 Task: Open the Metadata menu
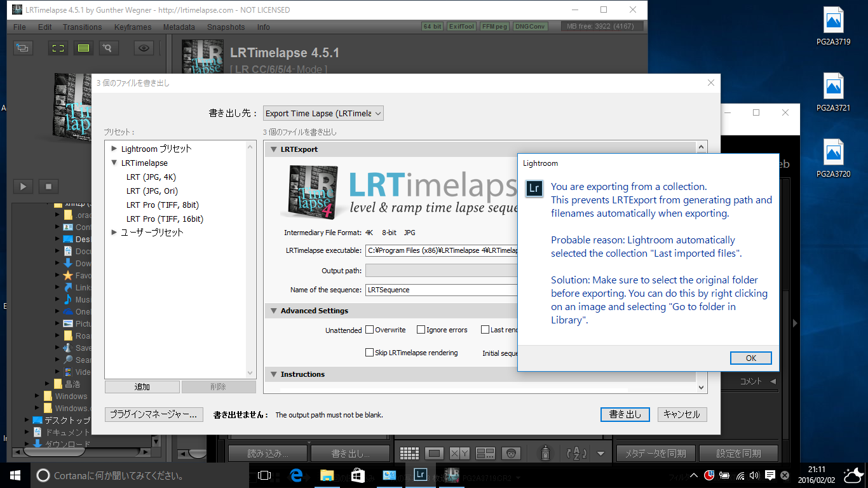(x=179, y=27)
